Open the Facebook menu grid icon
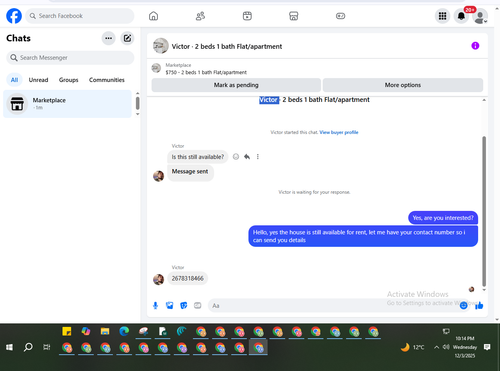The image size is (500, 371). (x=442, y=16)
